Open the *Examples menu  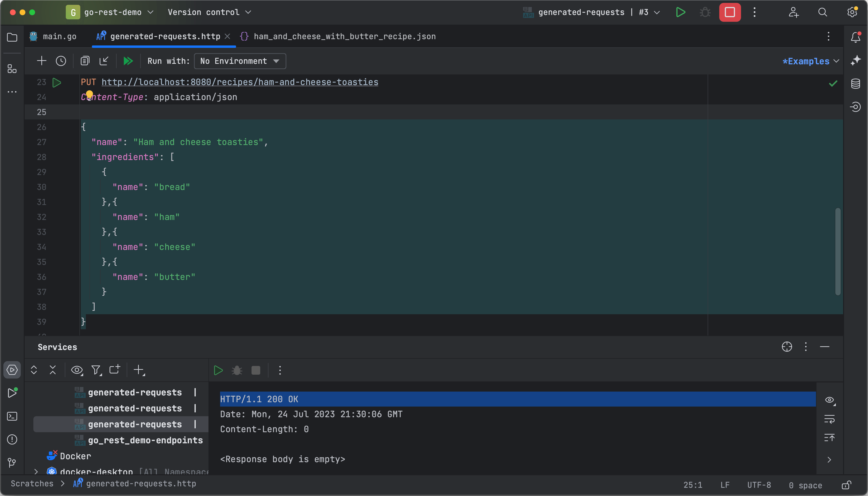809,61
